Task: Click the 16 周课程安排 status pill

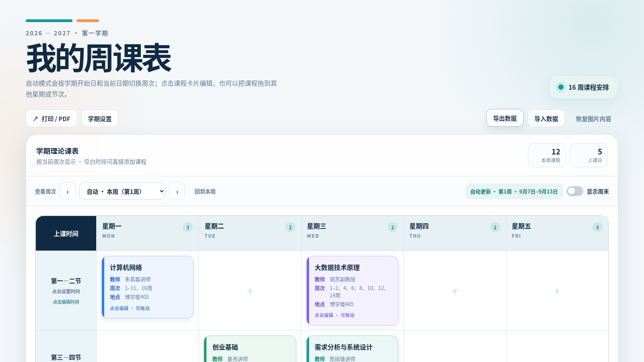Action: coord(584,87)
